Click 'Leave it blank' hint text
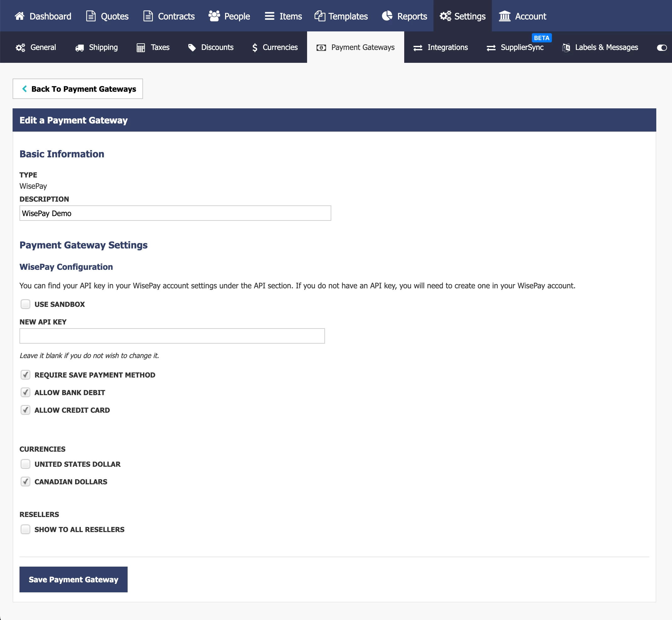Screen dimensions: 672x620 [x=89, y=355]
